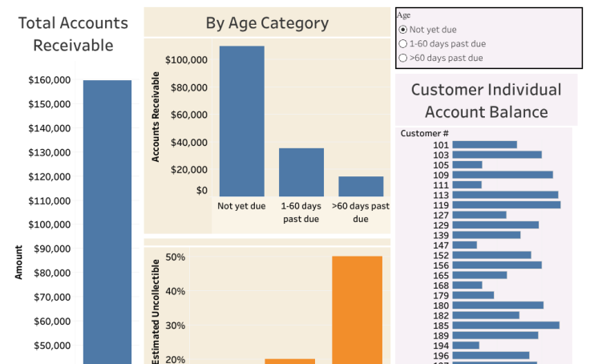
Task: Click the ">60 days past due" blue bar
Action: click(361, 186)
